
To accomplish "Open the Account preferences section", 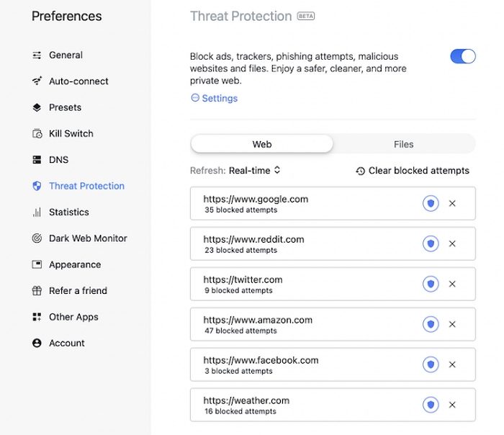I will pyautogui.click(x=66, y=344).
